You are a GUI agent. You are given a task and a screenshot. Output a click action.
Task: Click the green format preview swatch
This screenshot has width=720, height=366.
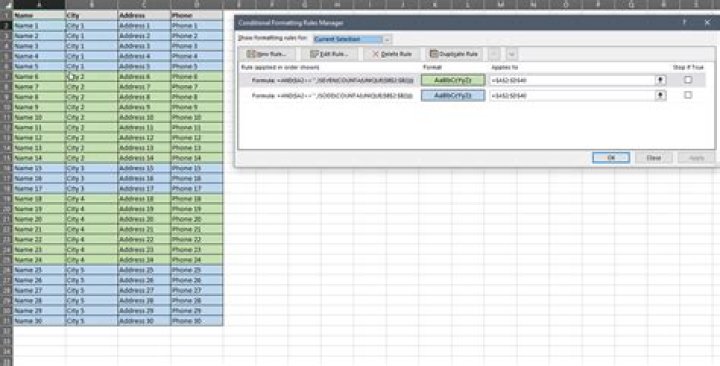(x=453, y=80)
